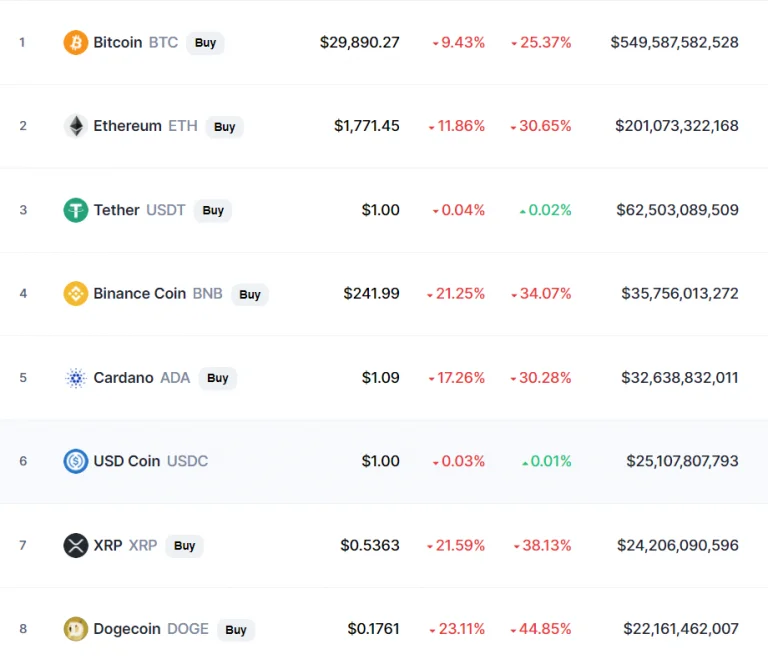Click the green Tether logo icon
The height and width of the screenshot is (669, 768).
76,210
